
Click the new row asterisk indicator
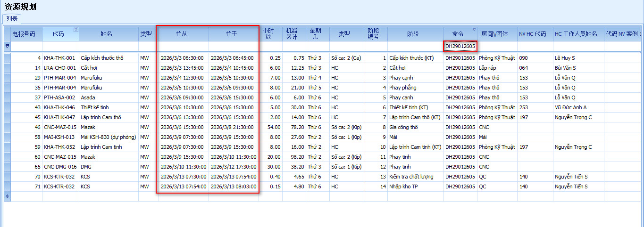point(7,196)
